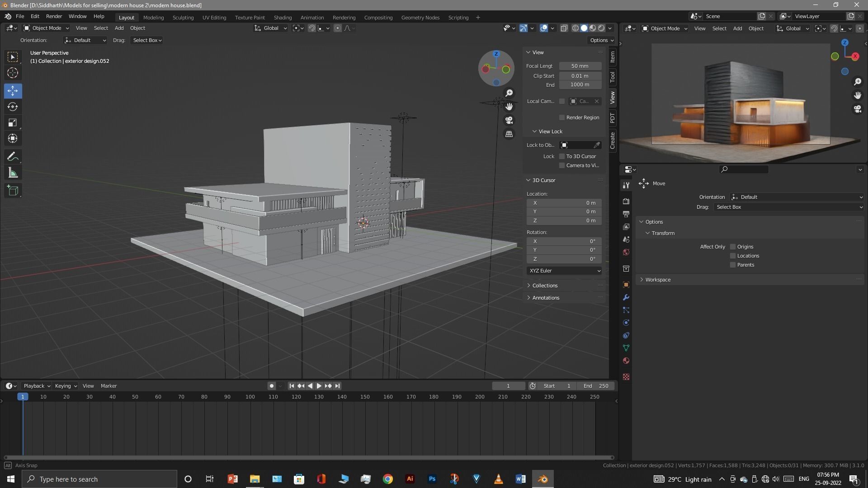Activate the Cursor tool in left toolbar
The height and width of the screenshot is (488, 868).
point(13,73)
